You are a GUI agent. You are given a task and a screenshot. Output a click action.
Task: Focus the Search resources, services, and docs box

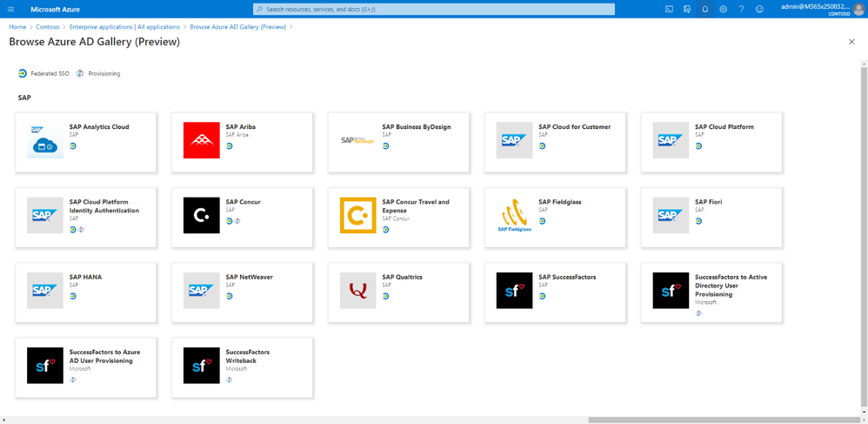[434, 10]
